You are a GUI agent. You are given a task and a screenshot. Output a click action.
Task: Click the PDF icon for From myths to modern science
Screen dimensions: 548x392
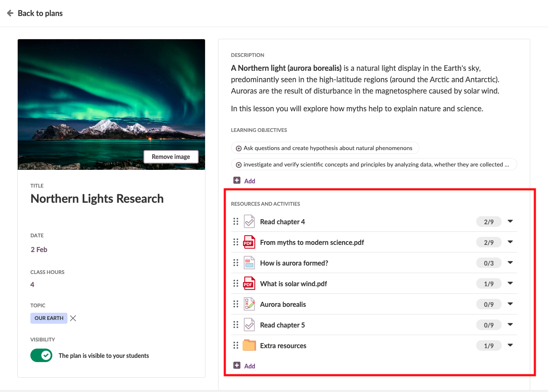249,242
